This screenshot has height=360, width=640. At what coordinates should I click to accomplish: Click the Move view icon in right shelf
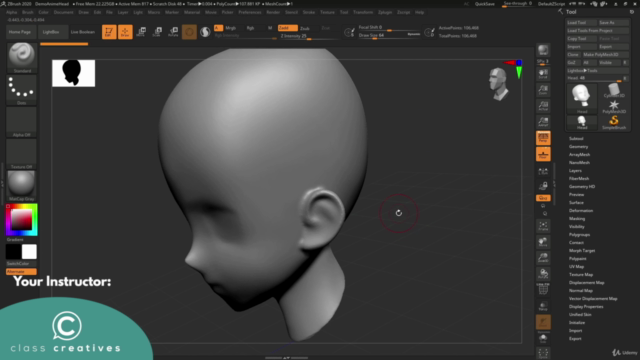(543, 242)
